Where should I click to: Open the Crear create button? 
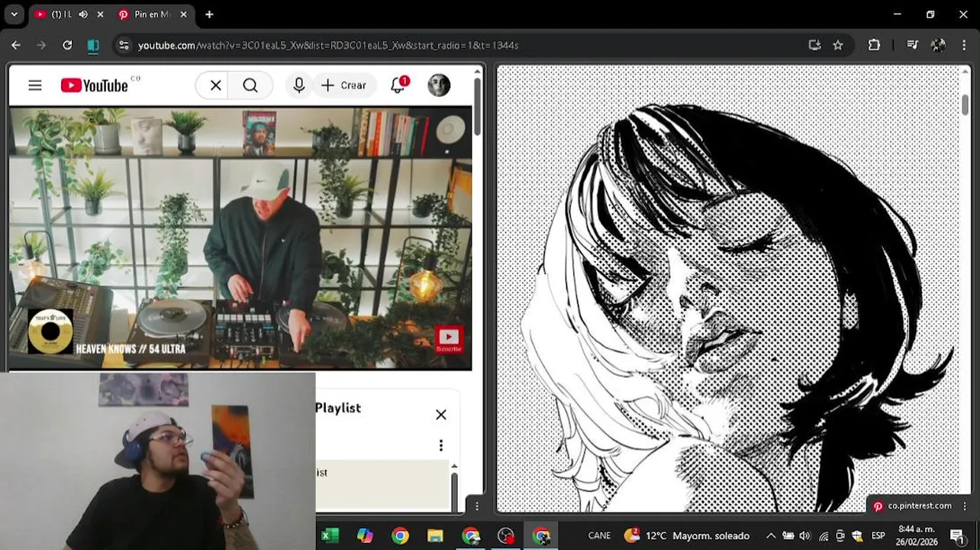344,86
